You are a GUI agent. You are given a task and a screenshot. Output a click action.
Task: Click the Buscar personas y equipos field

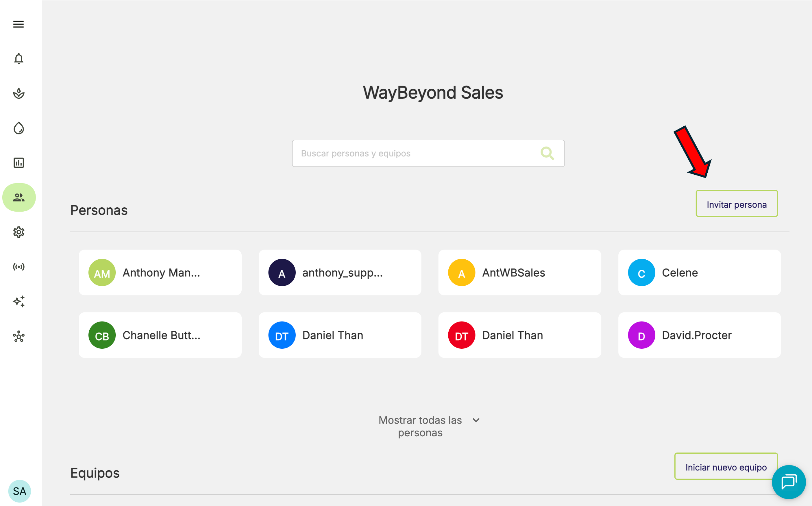[x=428, y=153]
